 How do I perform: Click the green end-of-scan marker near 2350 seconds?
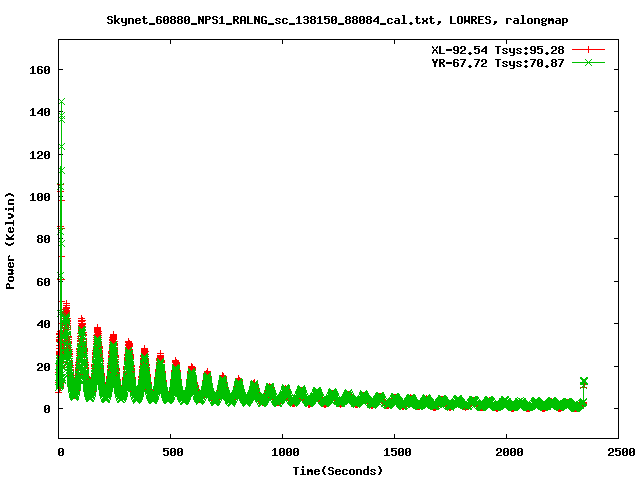[x=584, y=381]
